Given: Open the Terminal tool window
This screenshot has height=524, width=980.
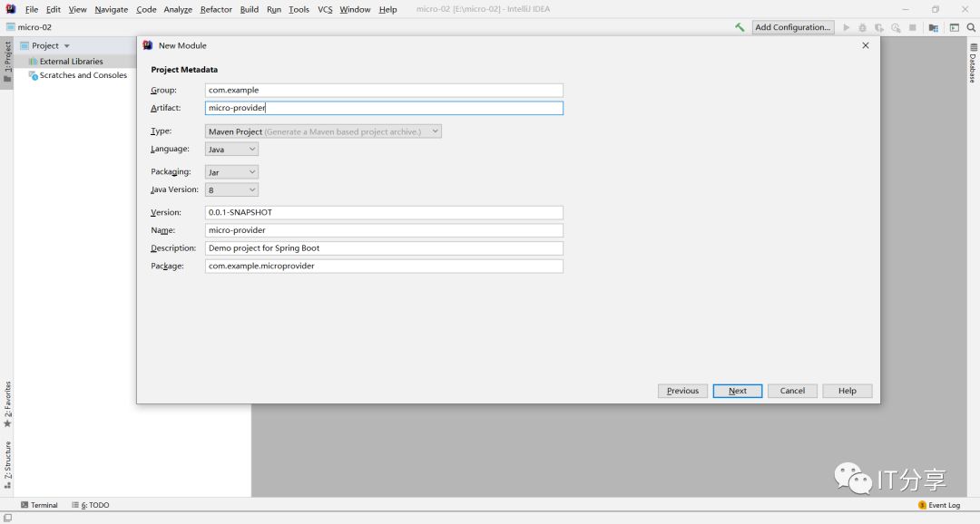Looking at the screenshot, I should [x=39, y=505].
